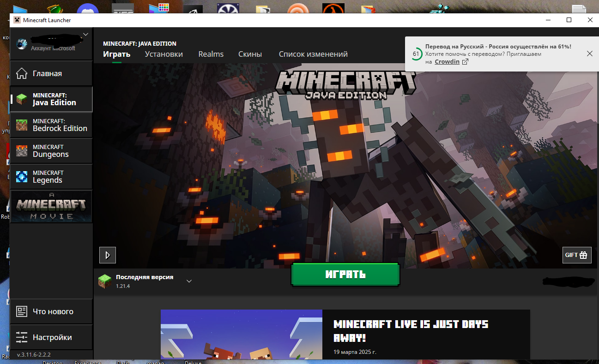Screen dimensions: 599x364
Task: Click the Minecraft Launcher title bar icon
Action: tap(17, 20)
